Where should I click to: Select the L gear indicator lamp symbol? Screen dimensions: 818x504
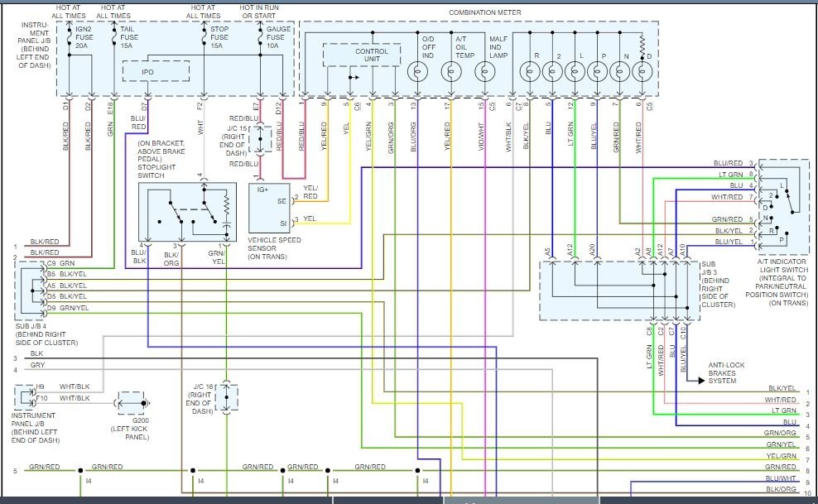(575, 72)
